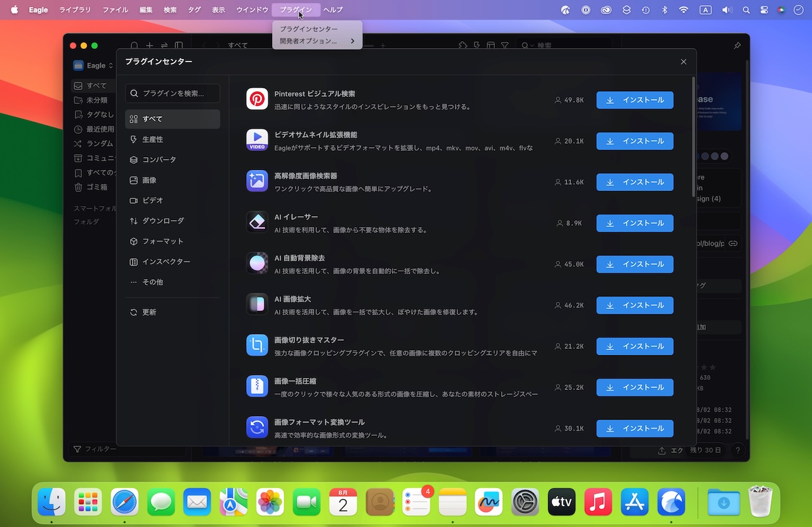Open Photos from the Dock

pyautogui.click(x=270, y=502)
